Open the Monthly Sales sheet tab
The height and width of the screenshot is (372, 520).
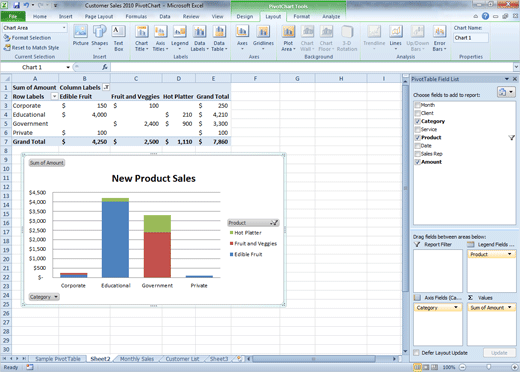pyautogui.click(x=137, y=359)
